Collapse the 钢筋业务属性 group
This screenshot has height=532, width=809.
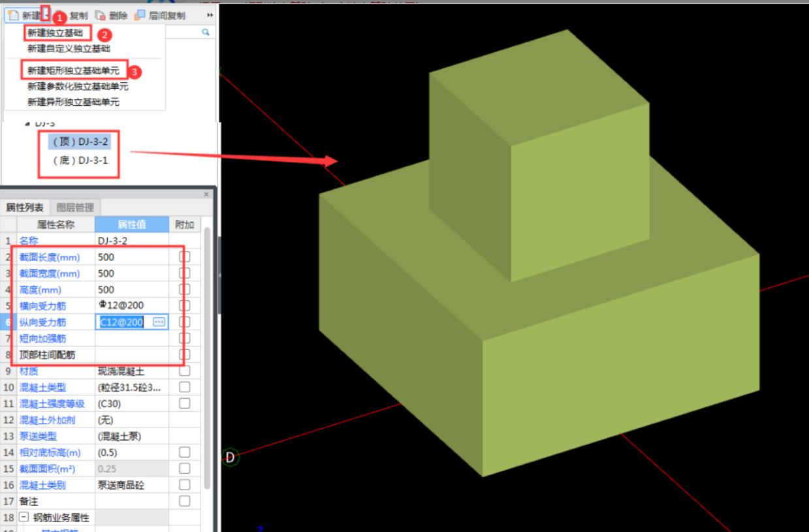click(24, 518)
